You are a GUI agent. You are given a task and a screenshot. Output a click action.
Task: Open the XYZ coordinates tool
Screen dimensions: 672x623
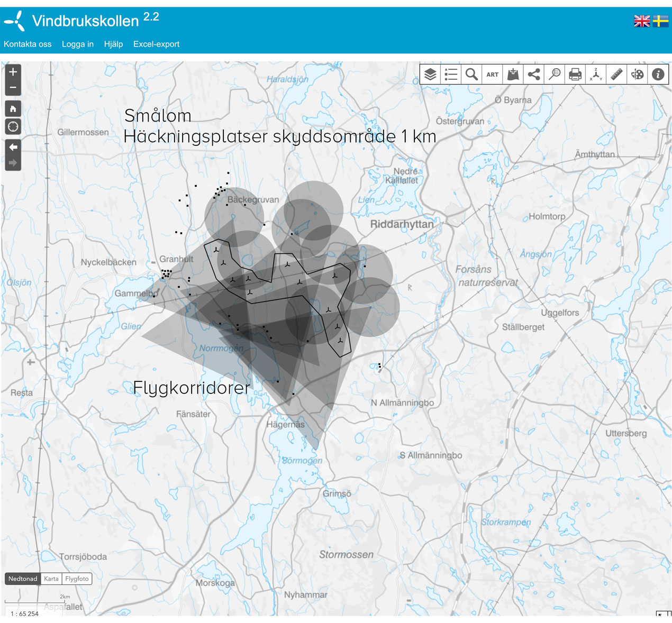(x=596, y=75)
